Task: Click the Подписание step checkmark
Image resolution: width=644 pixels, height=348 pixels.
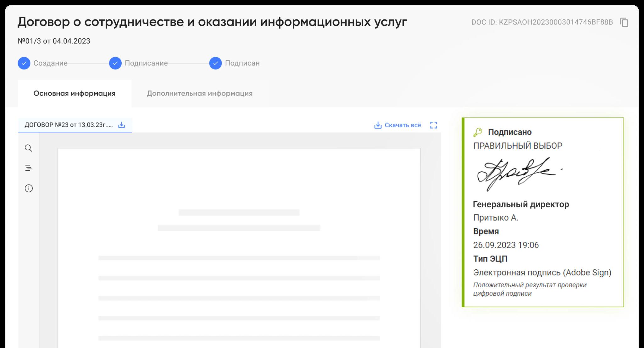Action: 115,63
